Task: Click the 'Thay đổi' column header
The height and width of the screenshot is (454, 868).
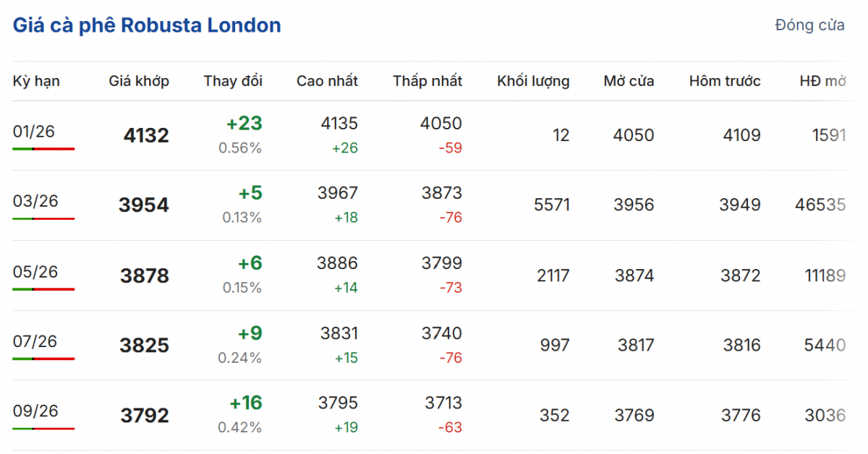Action: (x=233, y=81)
